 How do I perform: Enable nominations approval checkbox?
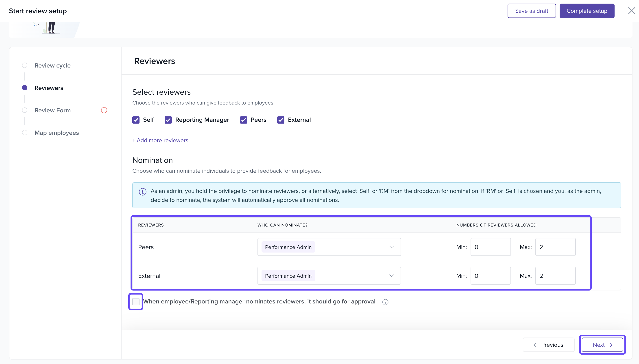(136, 301)
